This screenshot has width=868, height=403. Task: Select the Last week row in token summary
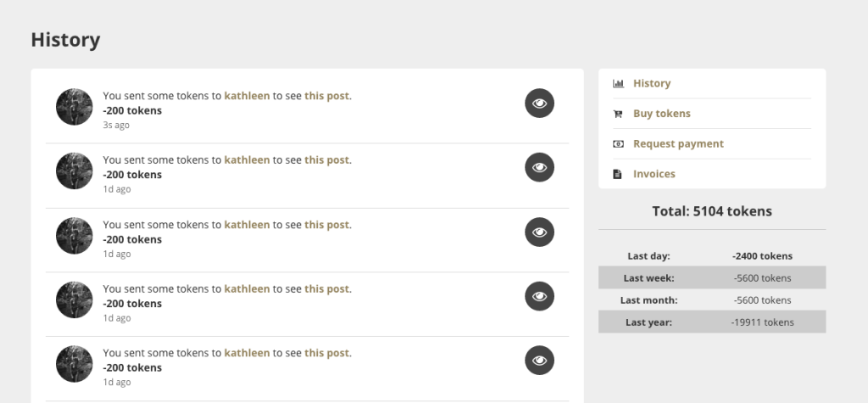[x=712, y=277]
